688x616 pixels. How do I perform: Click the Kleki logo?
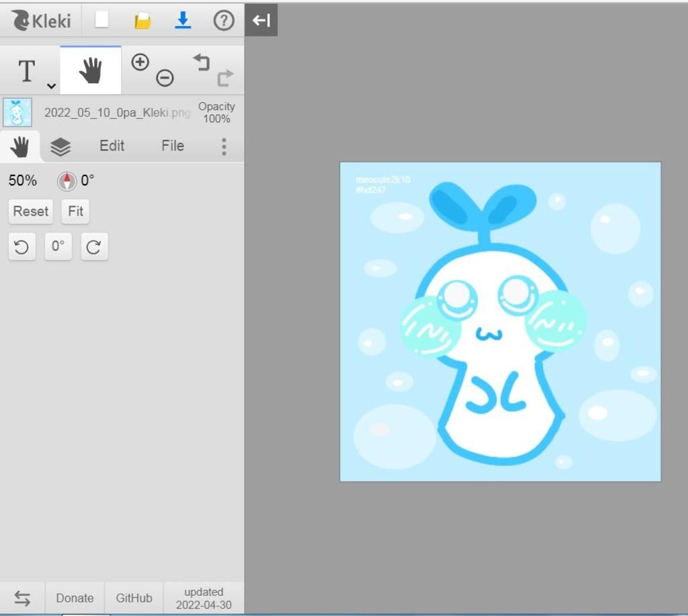[41, 21]
